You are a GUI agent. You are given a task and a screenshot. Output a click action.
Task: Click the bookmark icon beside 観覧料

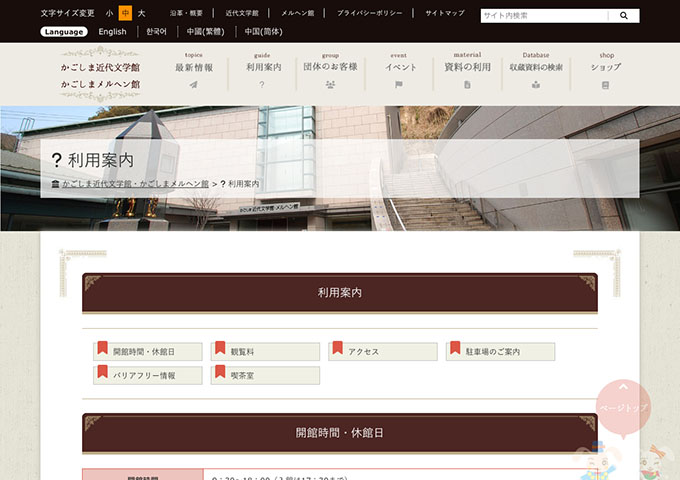220,348
